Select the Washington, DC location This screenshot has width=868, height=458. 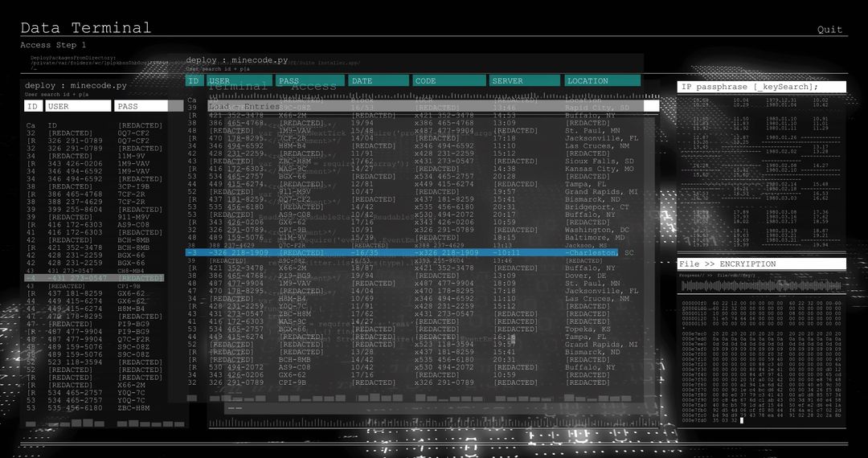pos(596,230)
